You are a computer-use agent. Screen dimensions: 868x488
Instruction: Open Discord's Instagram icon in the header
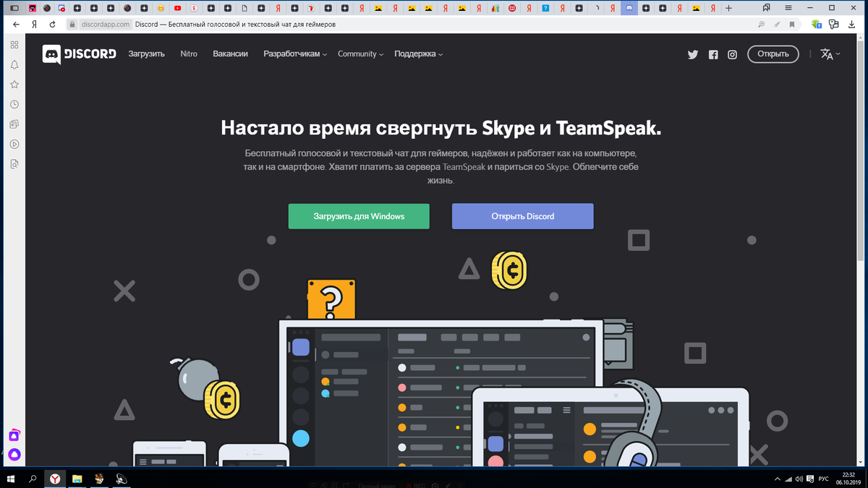(x=732, y=54)
